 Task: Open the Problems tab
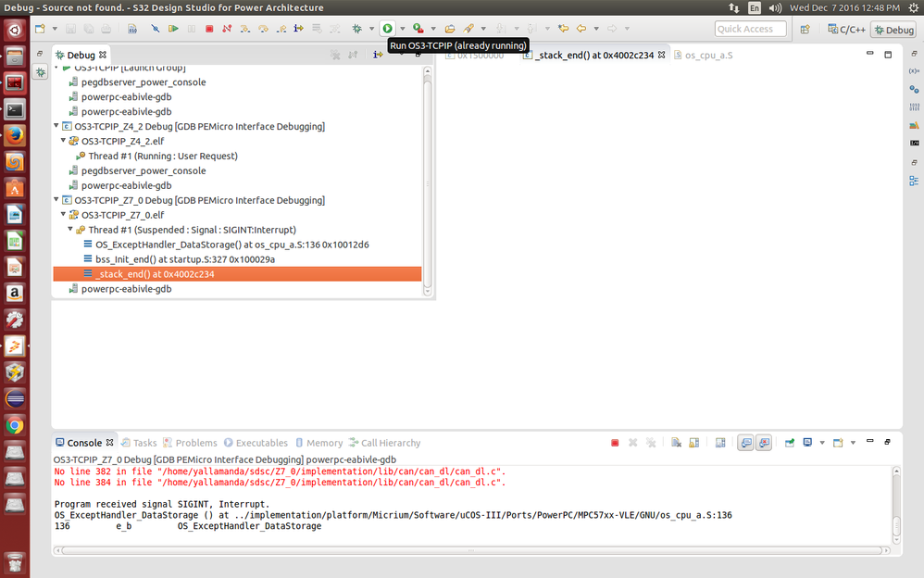[x=191, y=443]
